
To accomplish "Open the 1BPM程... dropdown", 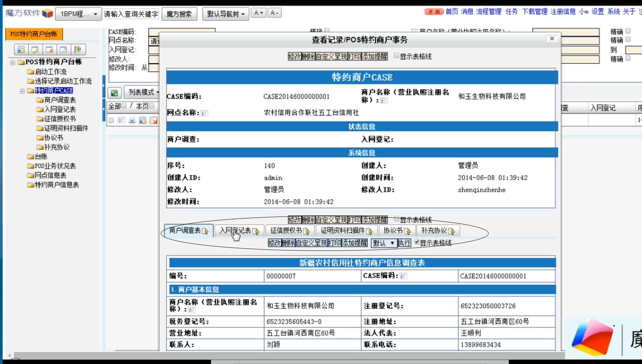I will pyautogui.click(x=78, y=14).
